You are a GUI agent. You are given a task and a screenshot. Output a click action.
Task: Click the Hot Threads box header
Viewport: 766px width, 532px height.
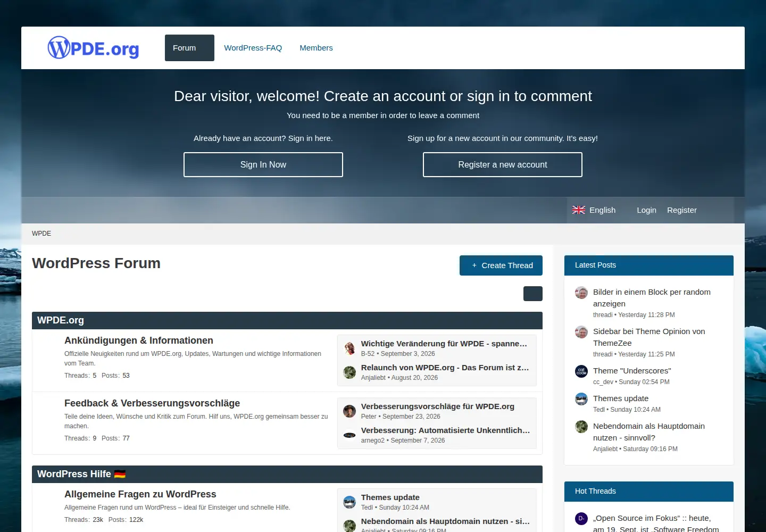(x=649, y=492)
